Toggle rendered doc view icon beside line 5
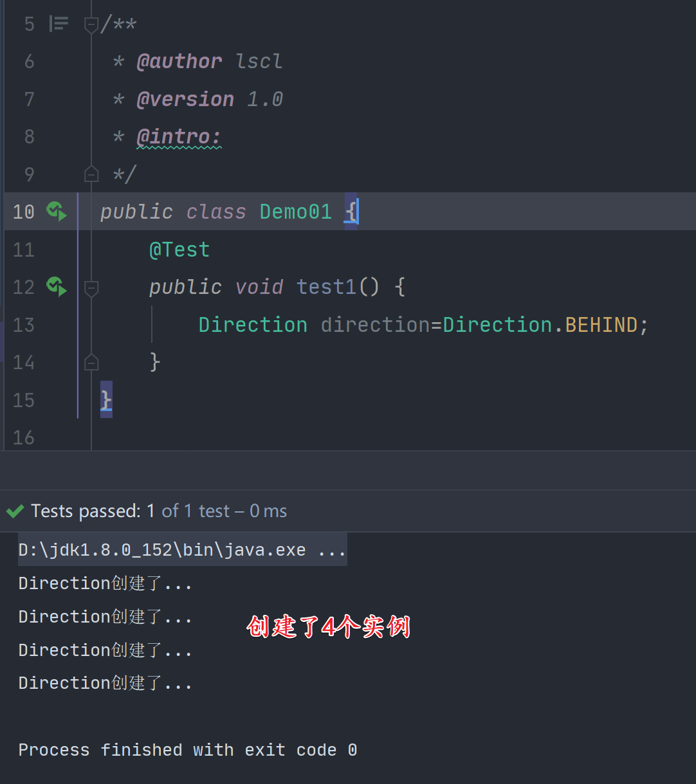The image size is (696, 784). [59, 24]
